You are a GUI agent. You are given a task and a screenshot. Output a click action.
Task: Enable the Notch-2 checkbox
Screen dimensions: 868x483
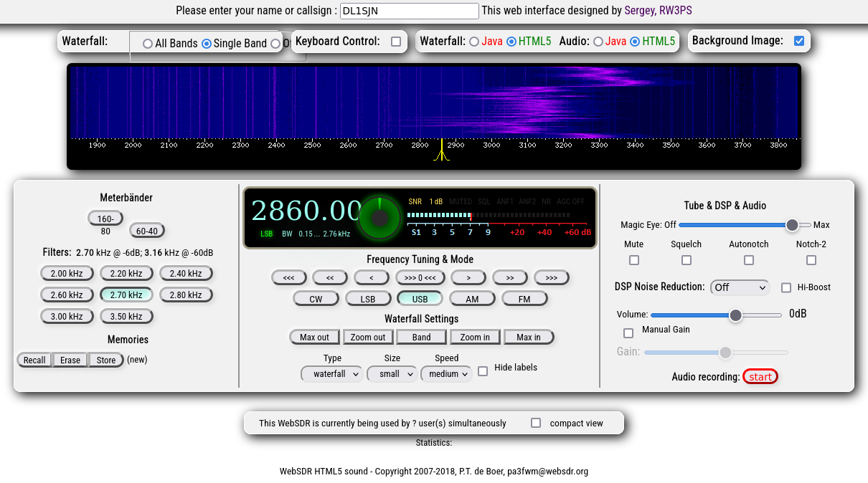point(811,260)
